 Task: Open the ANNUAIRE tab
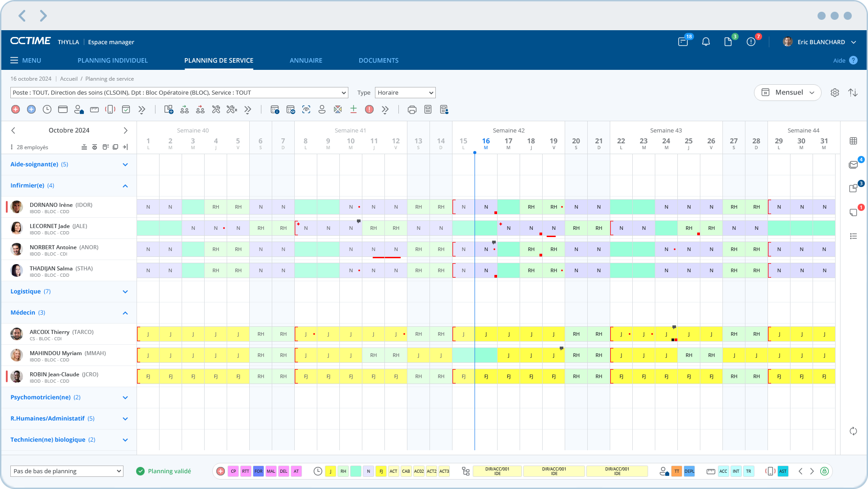click(x=306, y=60)
